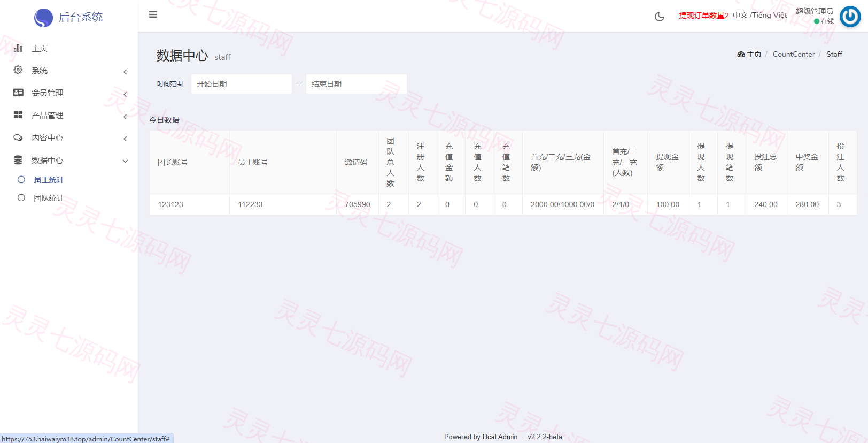Image resolution: width=868 pixels, height=443 pixels.
Task: Click the 后台系统 title text
Action: [x=81, y=17]
